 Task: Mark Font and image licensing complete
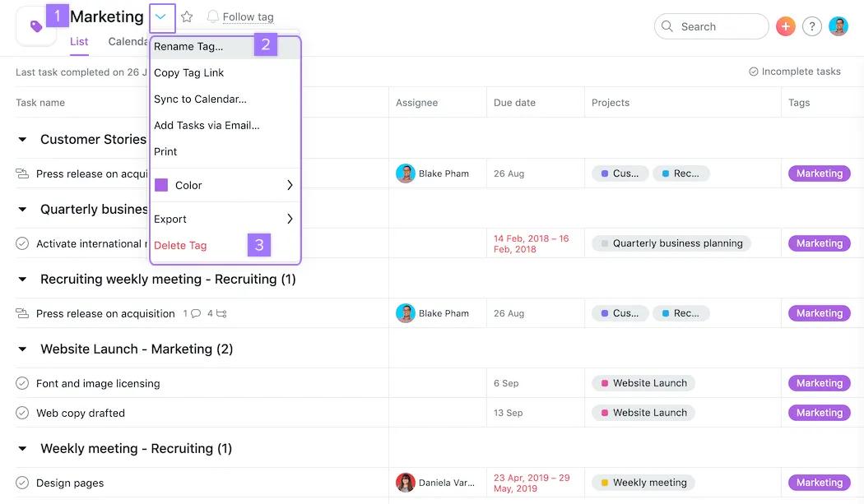[22, 383]
